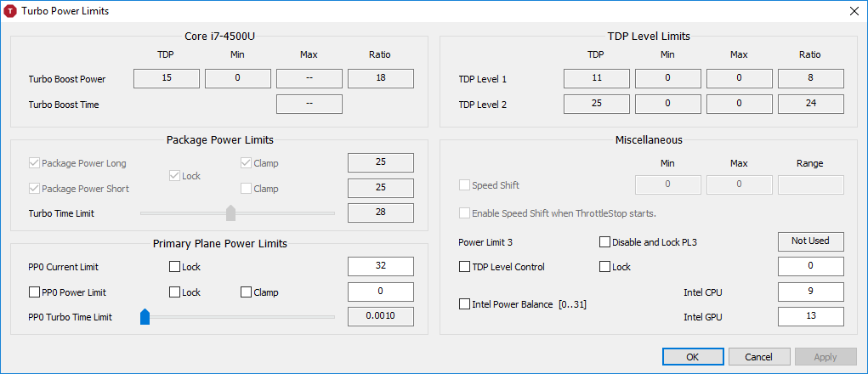Click the Miscellaneous heading
Viewport: 868px width, 374px height.
point(649,140)
